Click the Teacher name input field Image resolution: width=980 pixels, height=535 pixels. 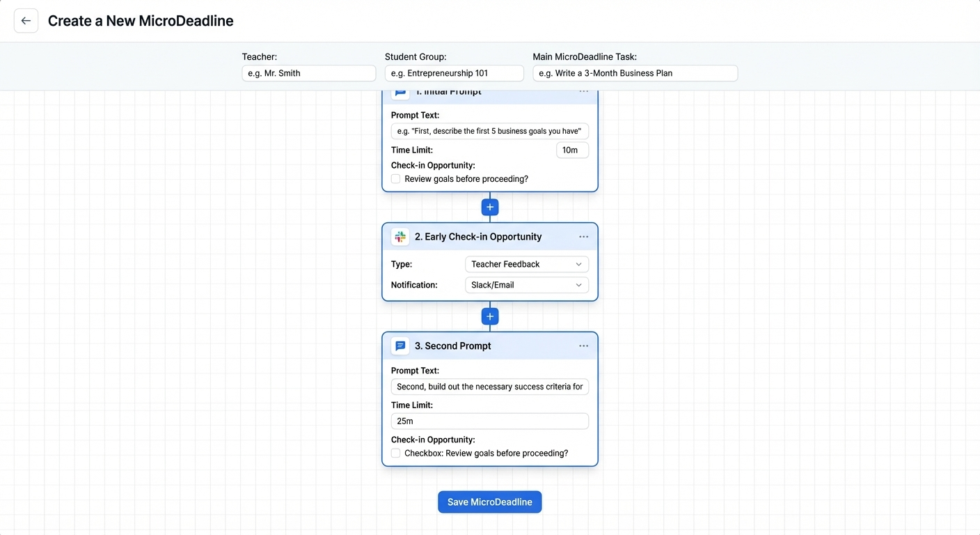pyautogui.click(x=308, y=73)
